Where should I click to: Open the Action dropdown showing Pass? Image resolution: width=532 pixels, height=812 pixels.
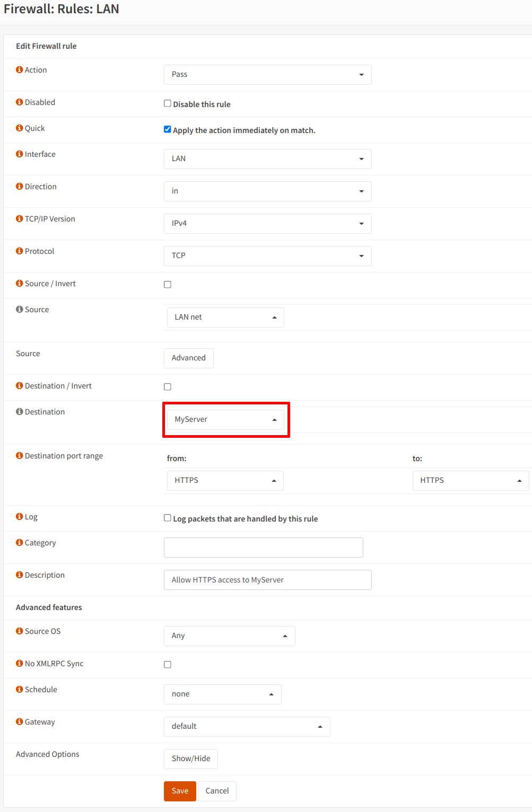coord(267,75)
